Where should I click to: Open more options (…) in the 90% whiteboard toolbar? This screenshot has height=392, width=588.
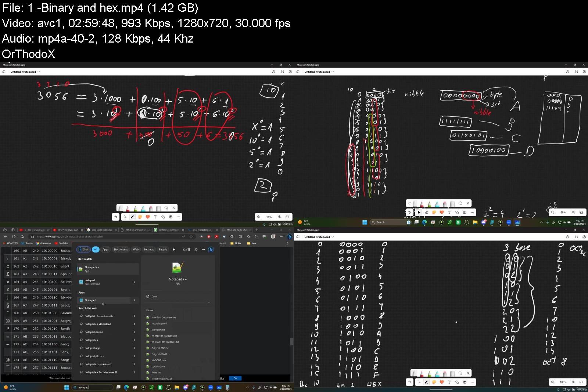tap(178, 217)
